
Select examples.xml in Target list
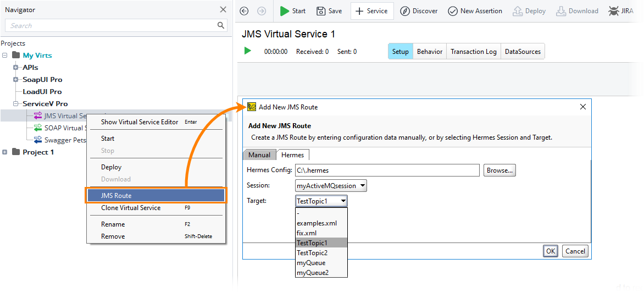[321, 223]
